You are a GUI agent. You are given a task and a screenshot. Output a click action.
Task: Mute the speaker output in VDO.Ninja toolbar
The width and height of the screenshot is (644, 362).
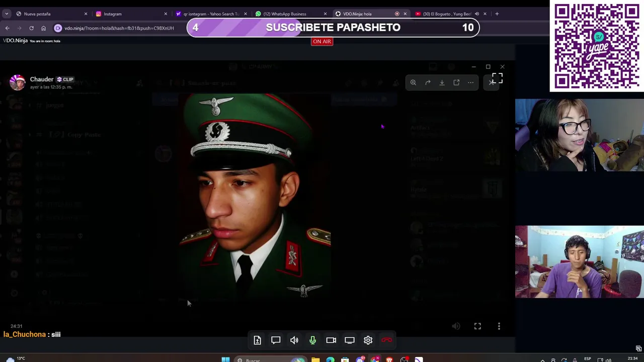(294, 340)
